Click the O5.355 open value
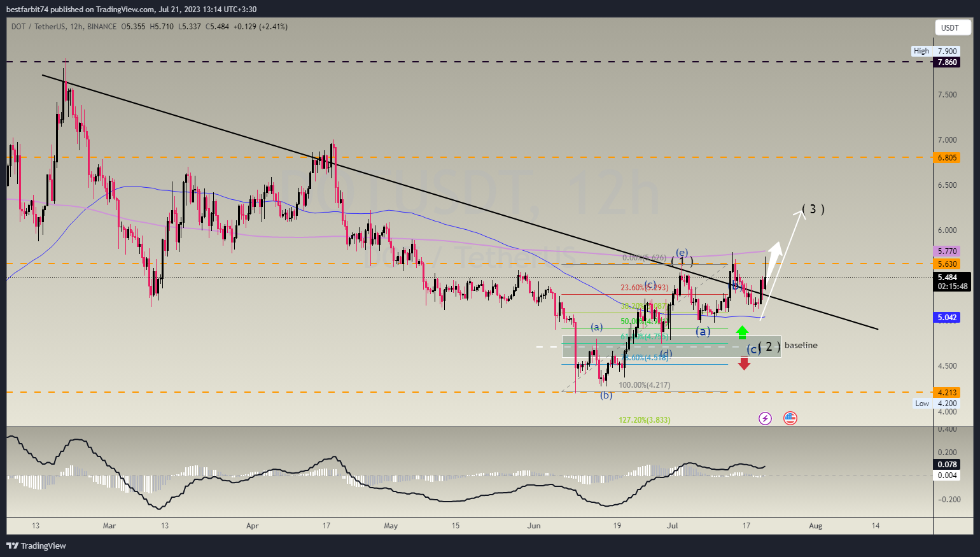Viewport: 980px width, 557px height. [x=133, y=27]
